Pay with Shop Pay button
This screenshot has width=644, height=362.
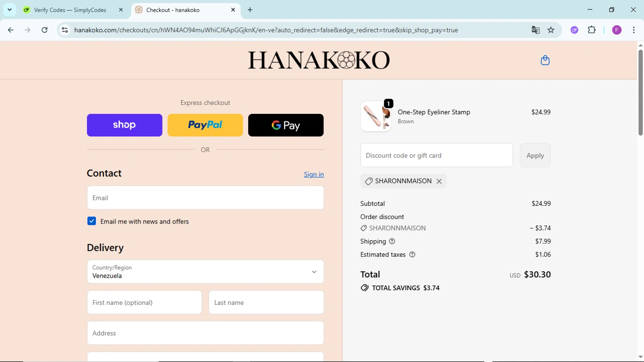[x=125, y=125]
